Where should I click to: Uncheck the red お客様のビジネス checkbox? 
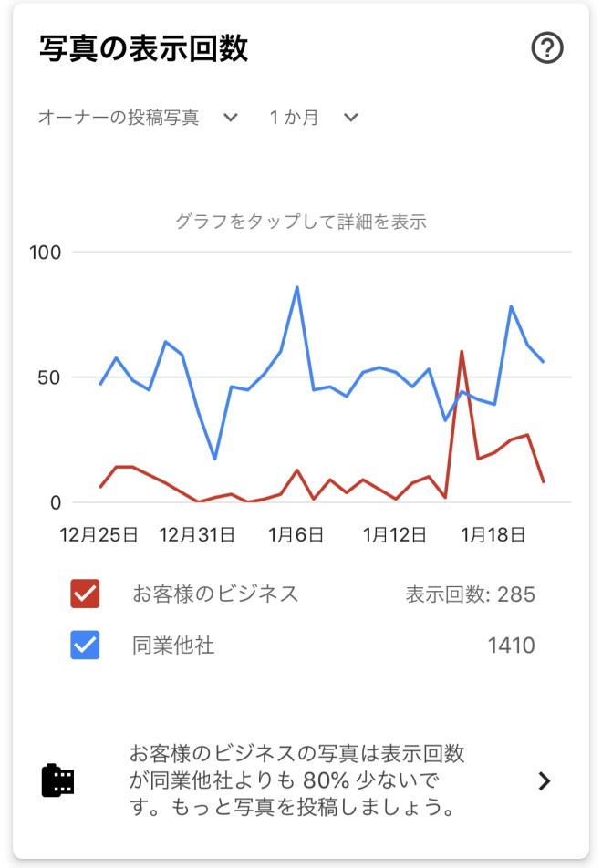point(85,594)
